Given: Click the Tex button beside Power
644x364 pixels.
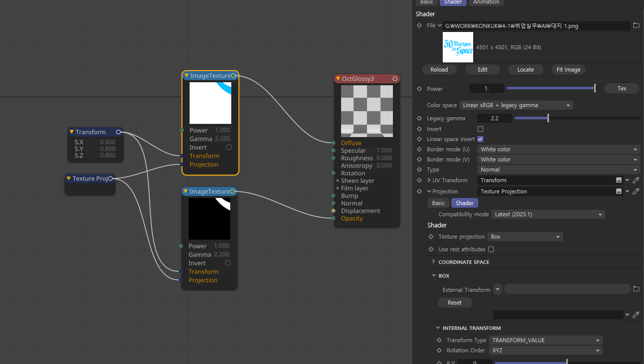Looking at the screenshot, I should [622, 88].
